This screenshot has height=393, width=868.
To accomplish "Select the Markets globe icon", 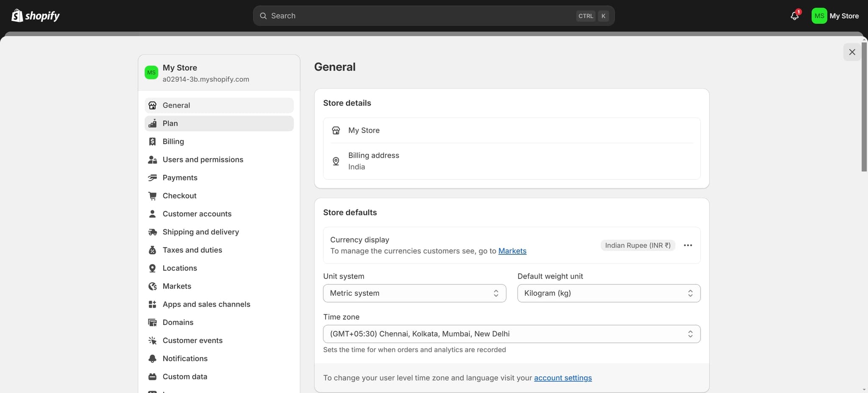I will click(153, 286).
